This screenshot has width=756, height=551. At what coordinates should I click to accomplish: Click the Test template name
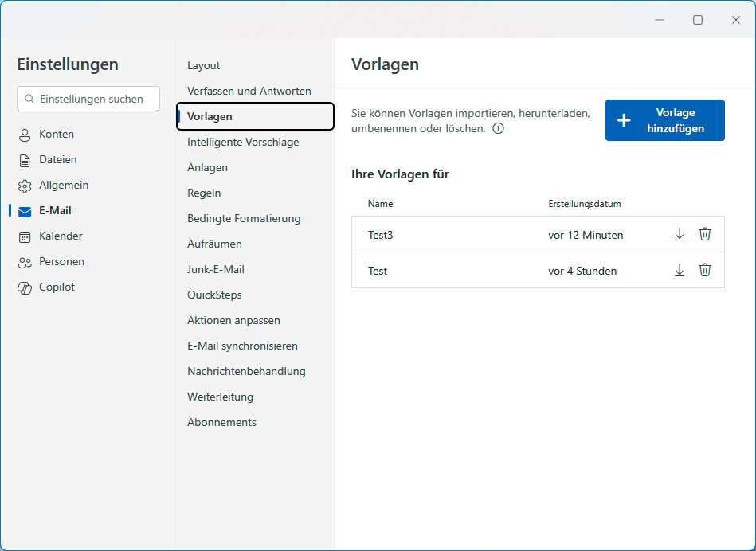coord(378,271)
